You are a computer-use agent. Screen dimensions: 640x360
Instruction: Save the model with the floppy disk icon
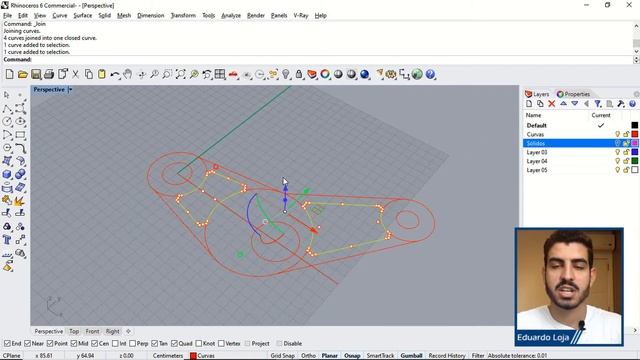[x=36, y=74]
